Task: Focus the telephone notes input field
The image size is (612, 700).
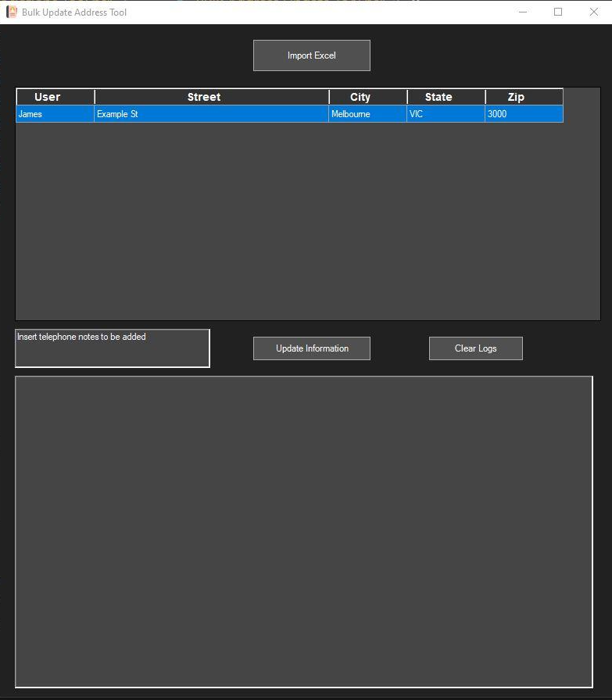Action: pyautogui.click(x=113, y=348)
